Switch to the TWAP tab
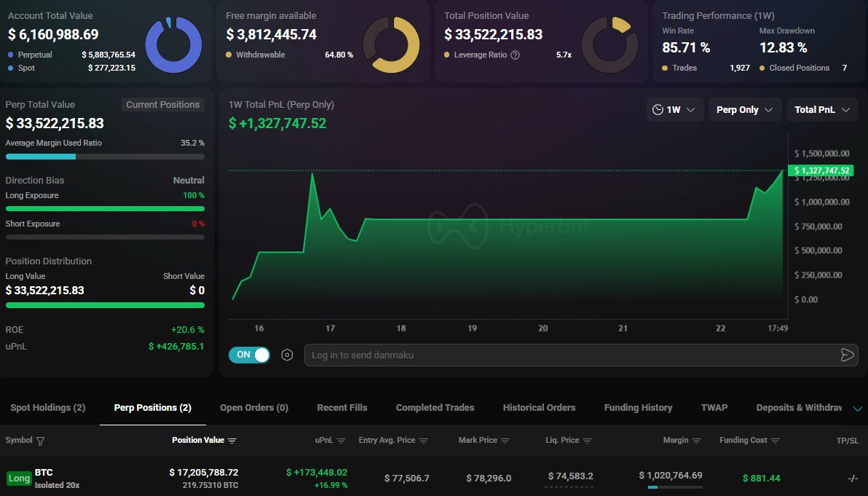 tap(714, 407)
